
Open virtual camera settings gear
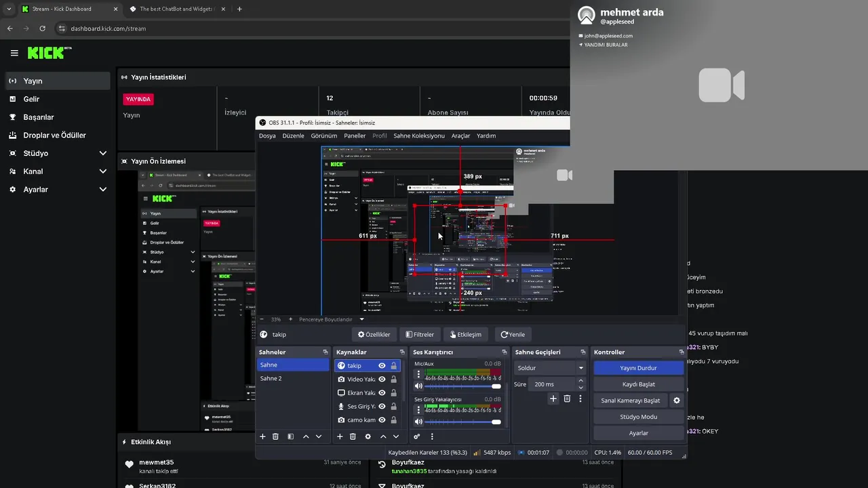tap(676, 401)
